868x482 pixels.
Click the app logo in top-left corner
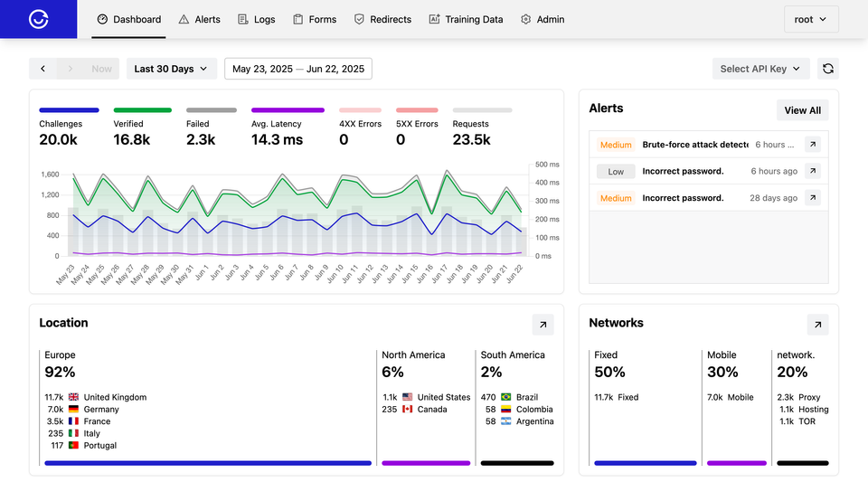click(x=38, y=19)
